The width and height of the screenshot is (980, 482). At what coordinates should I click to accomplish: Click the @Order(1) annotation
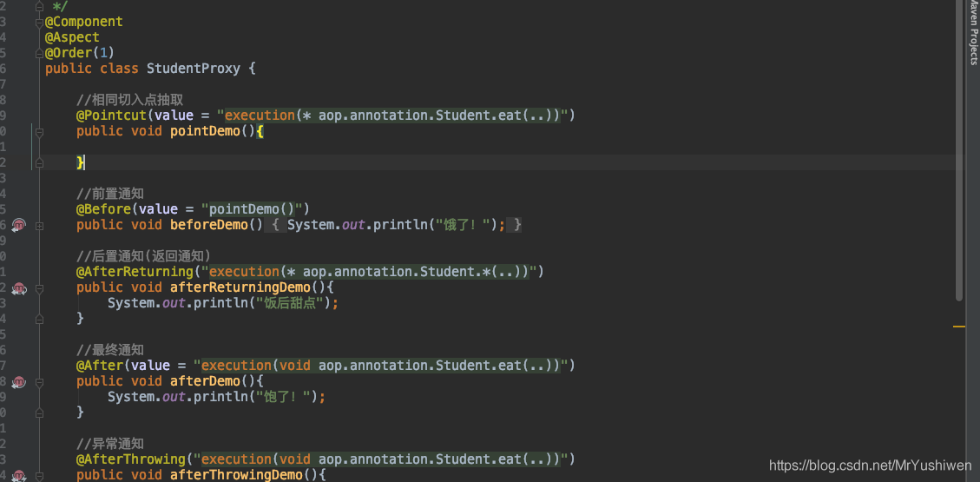point(80,53)
